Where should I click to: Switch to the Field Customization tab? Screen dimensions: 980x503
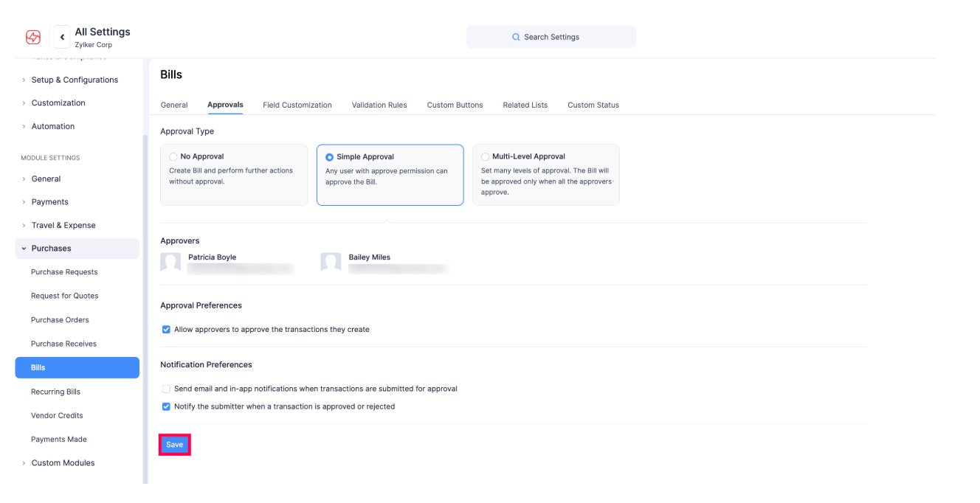tap(297, 105)
